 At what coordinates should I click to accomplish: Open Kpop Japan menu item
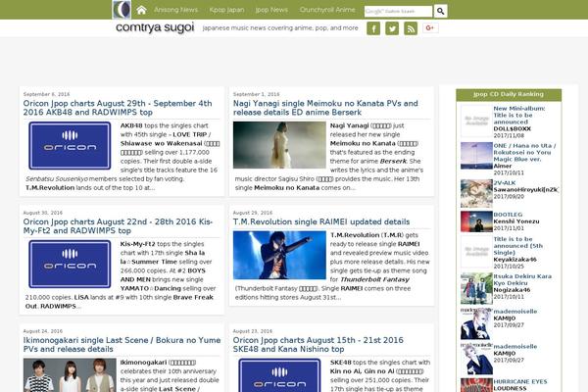tap(226, 10)
